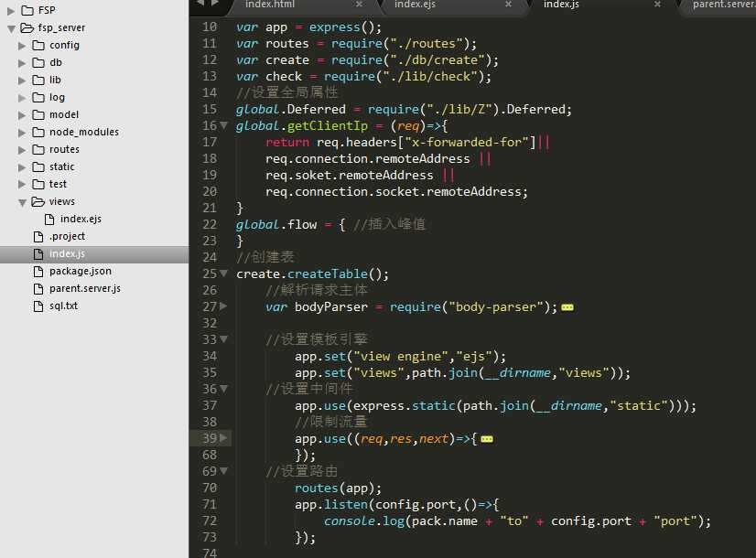The image size is (756, 558).
Task: Click the db folder icon
Action: (38, 62)
